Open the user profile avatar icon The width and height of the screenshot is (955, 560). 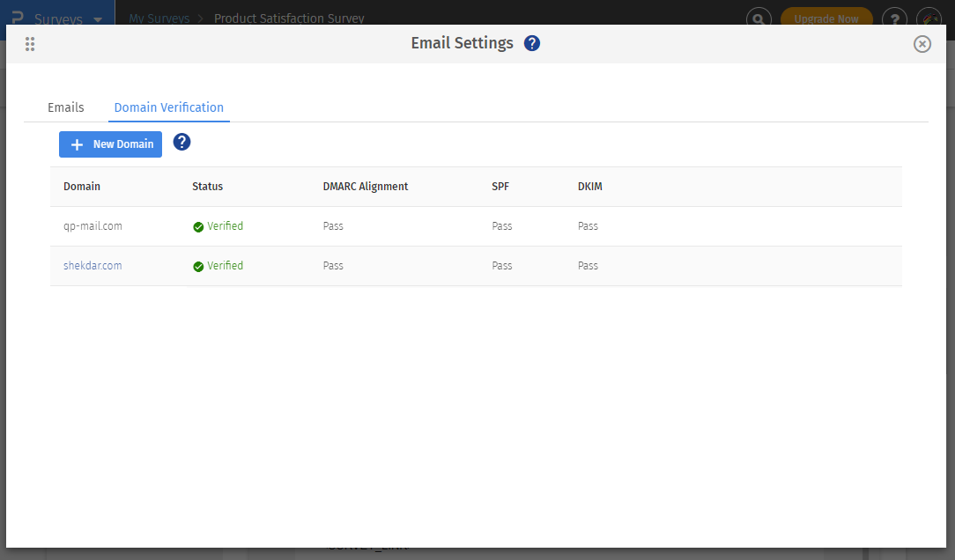click(929, 18)
